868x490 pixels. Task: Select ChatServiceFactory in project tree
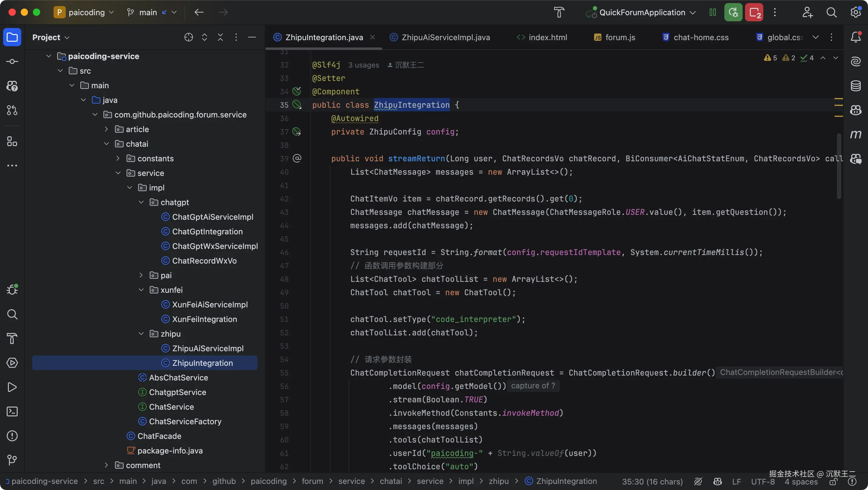185,421
